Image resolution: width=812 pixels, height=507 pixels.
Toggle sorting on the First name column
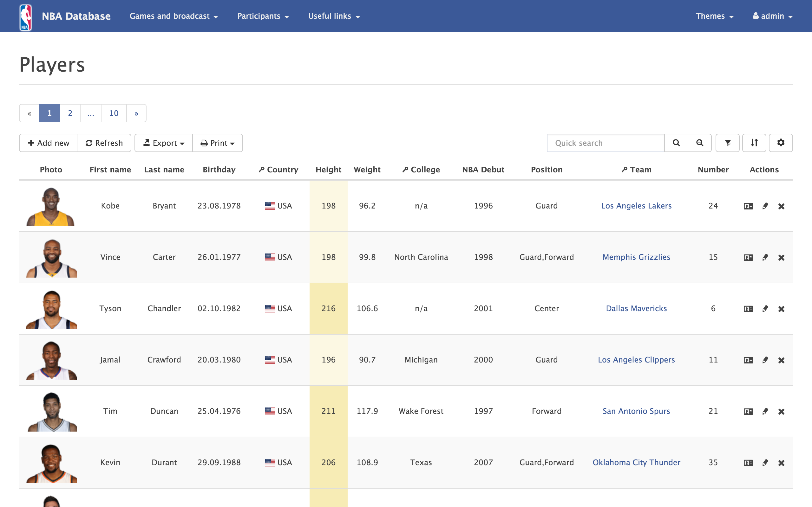tap(110, 170)
